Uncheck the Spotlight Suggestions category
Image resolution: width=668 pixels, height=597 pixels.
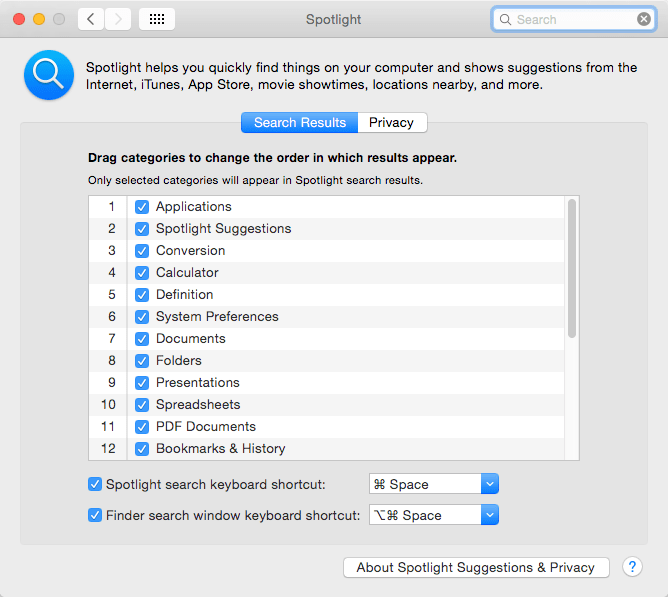[142, 229]
